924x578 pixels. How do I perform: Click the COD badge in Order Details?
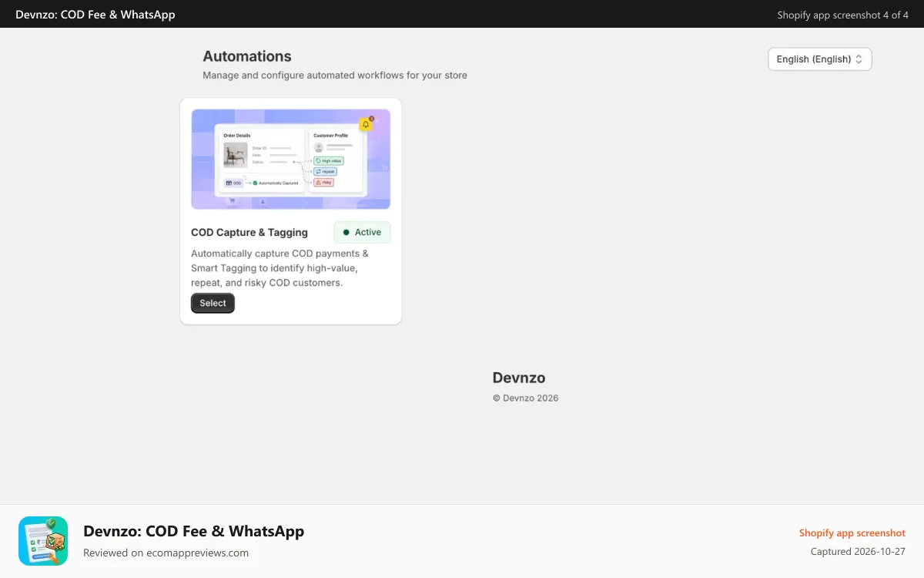click(233, 183)
